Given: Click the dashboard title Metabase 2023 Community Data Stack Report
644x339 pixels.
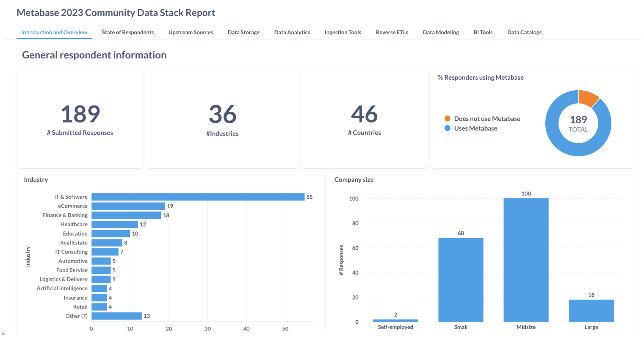Looking at the screenshot, I should [116, 13].
